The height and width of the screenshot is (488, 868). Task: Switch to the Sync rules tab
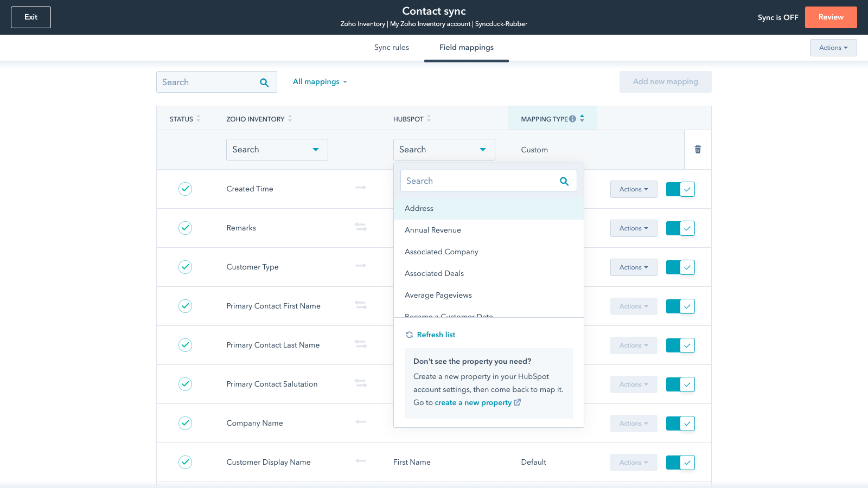click(391, 48)
